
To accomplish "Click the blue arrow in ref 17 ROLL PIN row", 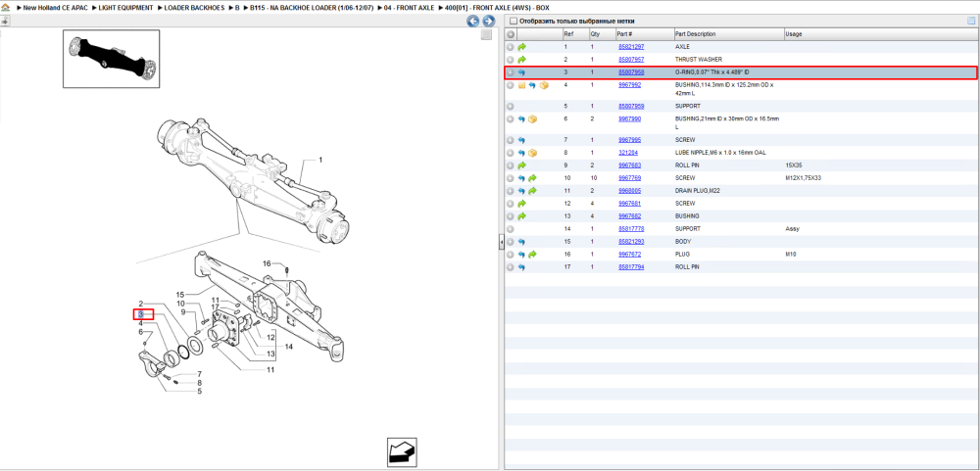I will coord(521,266).
